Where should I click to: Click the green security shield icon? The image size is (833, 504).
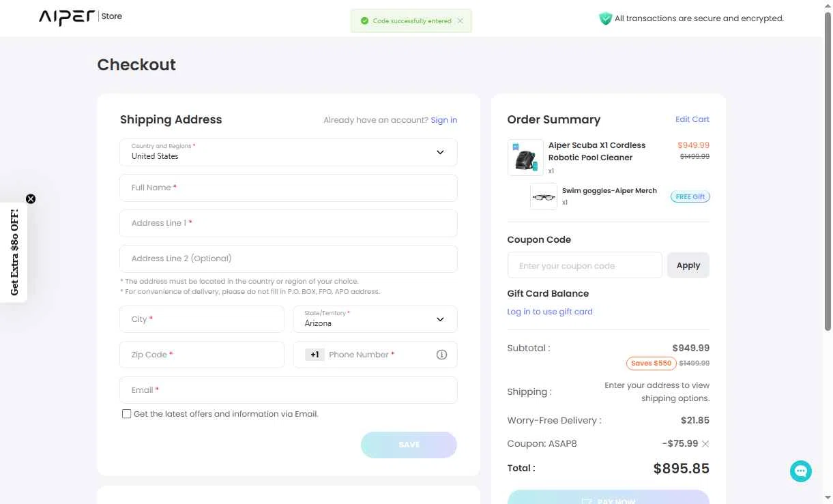[605, 18]
